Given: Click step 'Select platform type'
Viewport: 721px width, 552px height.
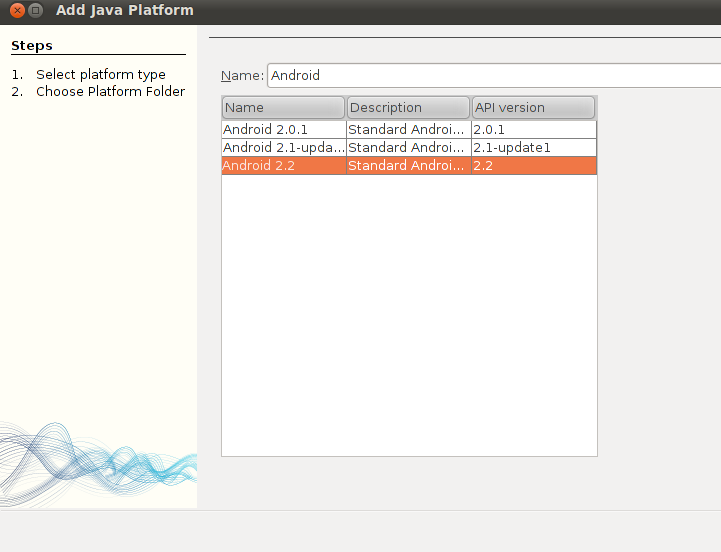Looking at the screenshot, I should pos(101,75).
